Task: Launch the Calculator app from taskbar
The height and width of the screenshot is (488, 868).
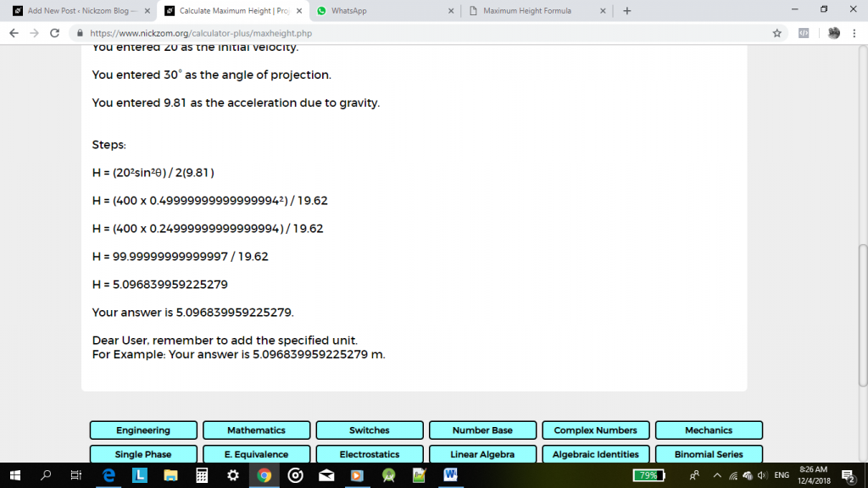Action: [x=202, y=475]
